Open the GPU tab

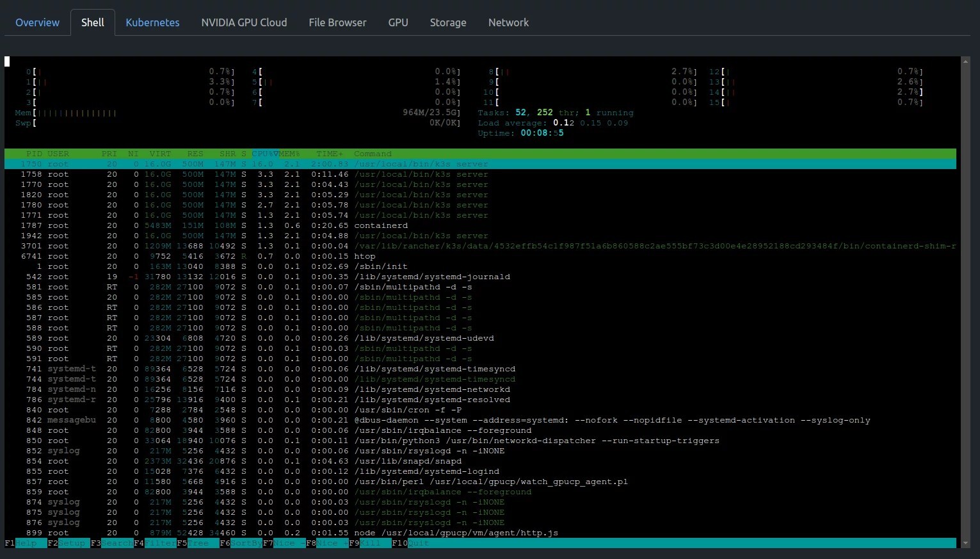coord(398,22)
